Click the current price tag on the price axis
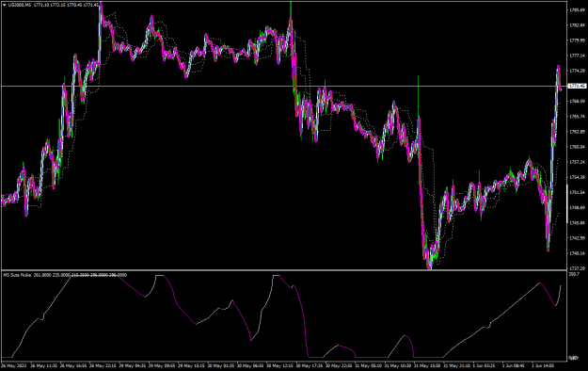The height and width of the screenshot is (371, 588). (x=577, y=87)
